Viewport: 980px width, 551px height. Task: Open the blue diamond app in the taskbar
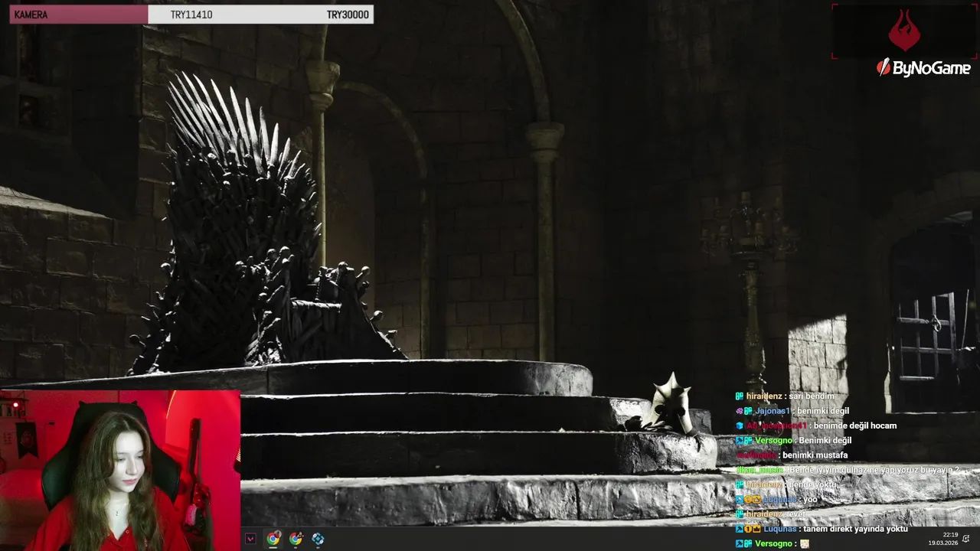pos(318,539)
